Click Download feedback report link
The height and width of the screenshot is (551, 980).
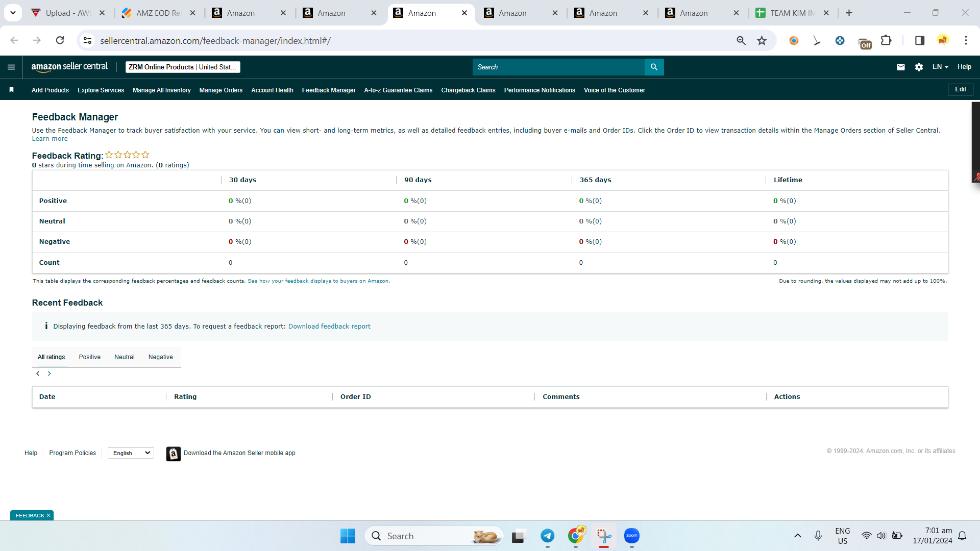329,327
